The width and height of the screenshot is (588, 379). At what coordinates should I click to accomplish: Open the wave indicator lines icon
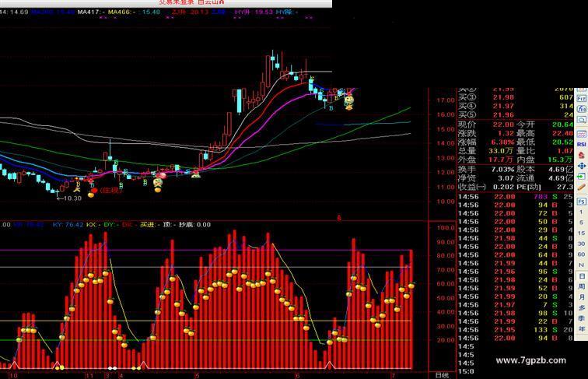pos(582,134)
